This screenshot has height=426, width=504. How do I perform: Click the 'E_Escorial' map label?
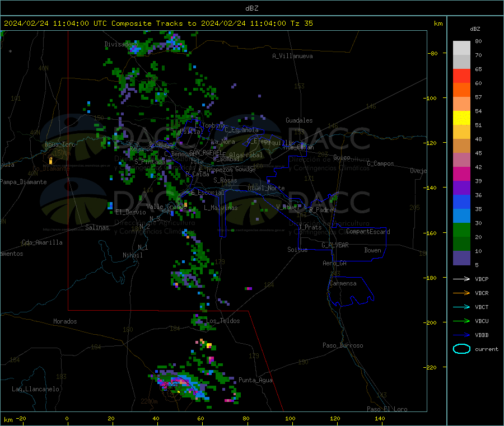pos(208,193)
